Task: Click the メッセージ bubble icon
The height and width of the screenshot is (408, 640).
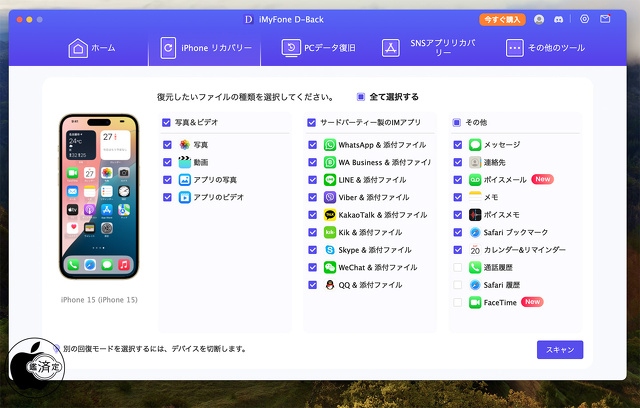Action: (x=475, y=145)
